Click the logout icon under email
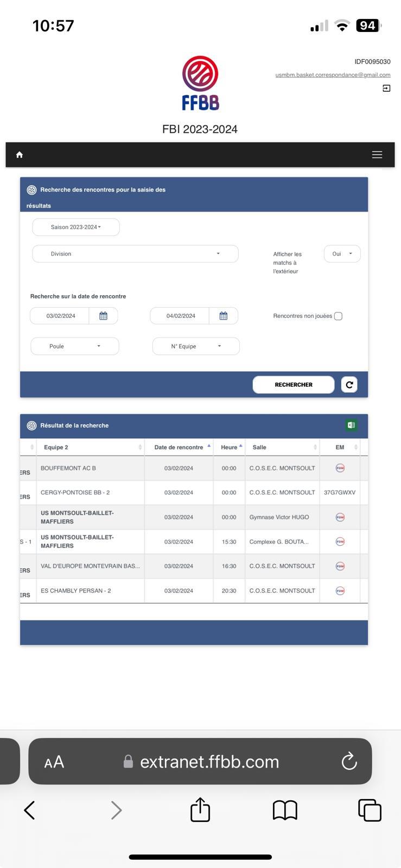The height and width of the screenshot is (868, 401). pyautogui.click(x=386, y=88)
